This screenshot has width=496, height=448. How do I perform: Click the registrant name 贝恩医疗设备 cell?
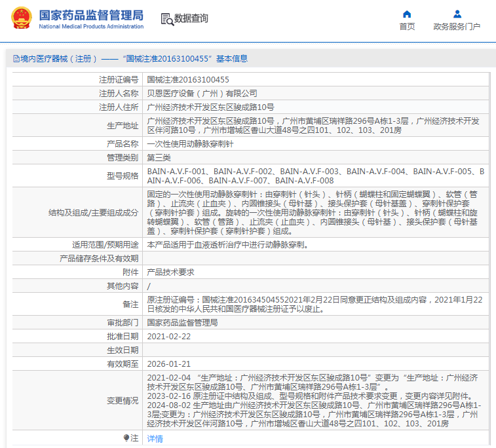click(202, 93)
